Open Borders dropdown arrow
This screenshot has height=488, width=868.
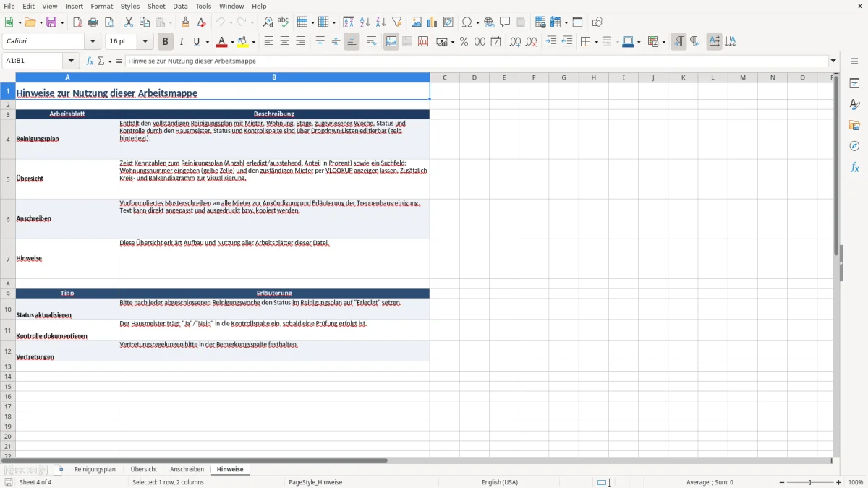[595, 42]
